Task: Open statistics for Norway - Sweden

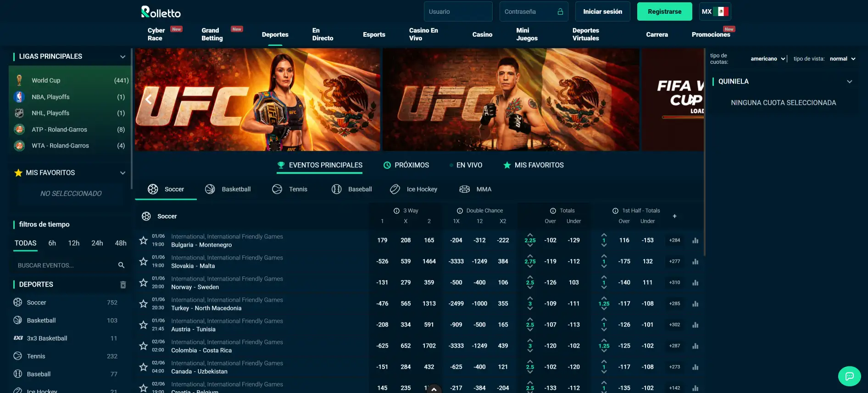Action: click(695, 282)
